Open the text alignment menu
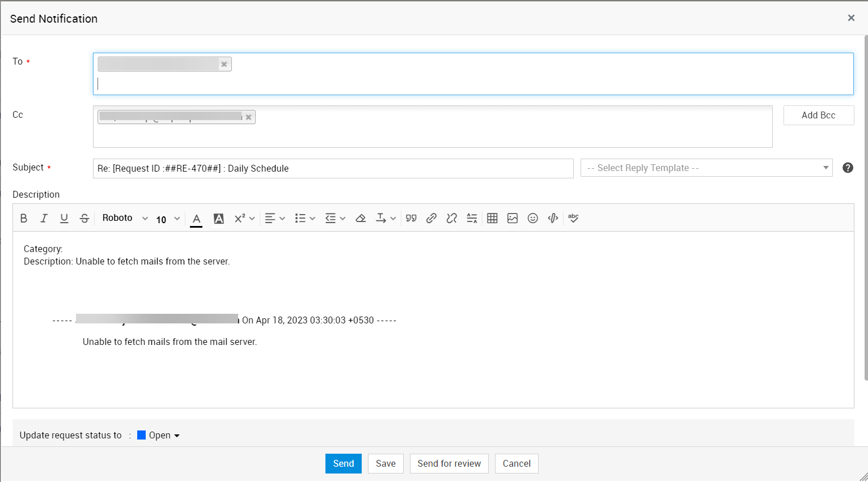 coord(275,219)
